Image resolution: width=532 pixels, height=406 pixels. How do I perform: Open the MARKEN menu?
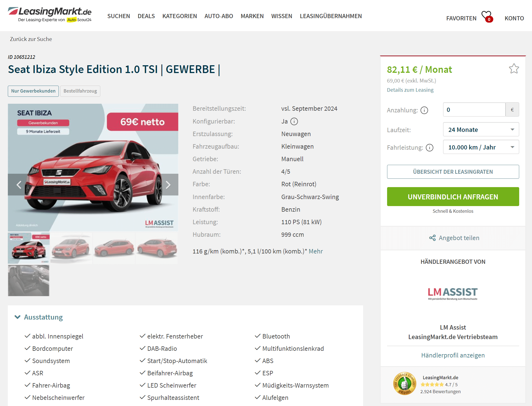tap(252, 16)
